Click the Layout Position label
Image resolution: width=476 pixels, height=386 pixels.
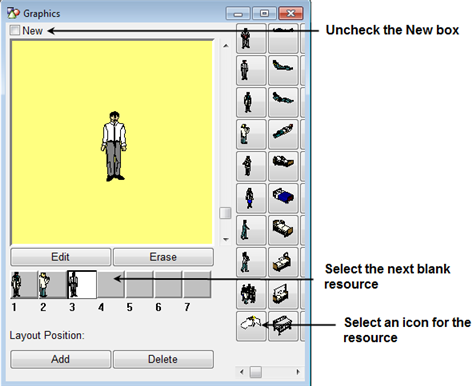(x=47, y=335)
